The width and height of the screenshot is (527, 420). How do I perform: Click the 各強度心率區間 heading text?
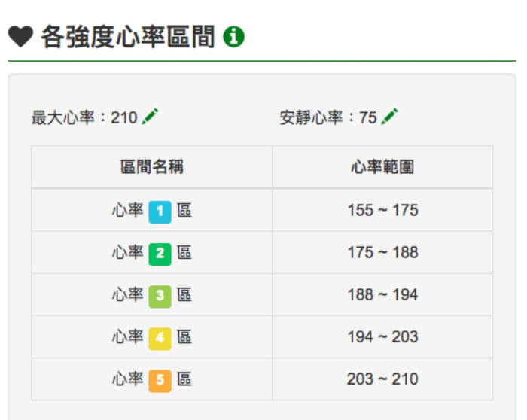[128, 36]
